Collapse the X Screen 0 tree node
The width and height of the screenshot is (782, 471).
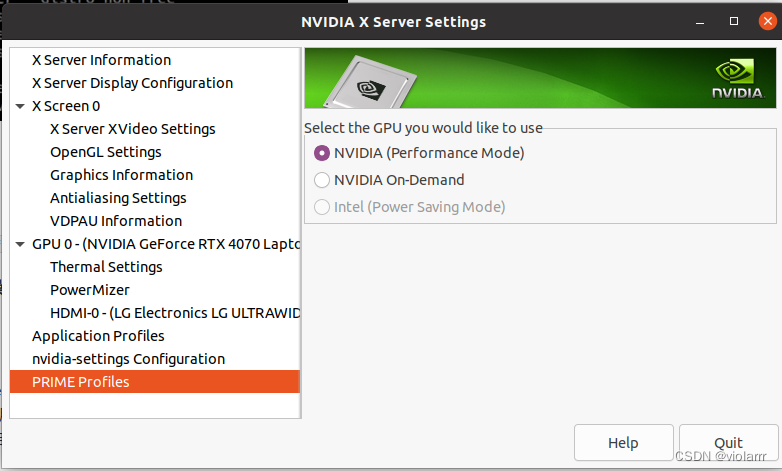(x=20, y=106)
